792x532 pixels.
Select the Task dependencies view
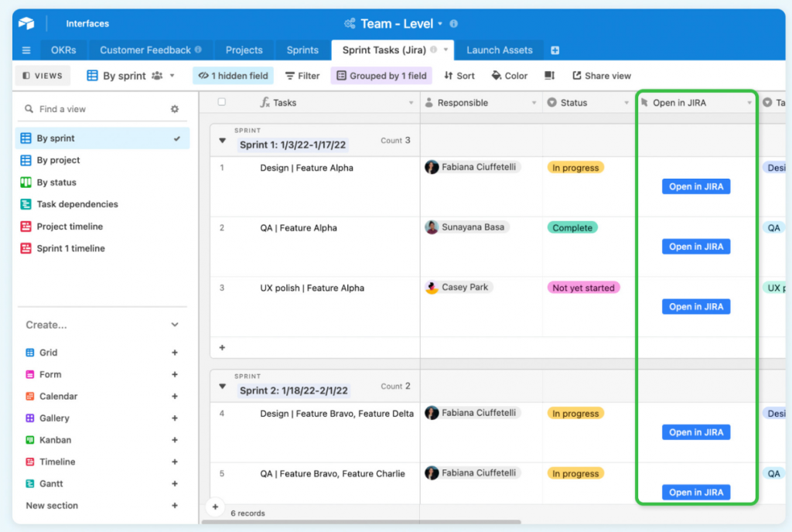click(103, 204)
